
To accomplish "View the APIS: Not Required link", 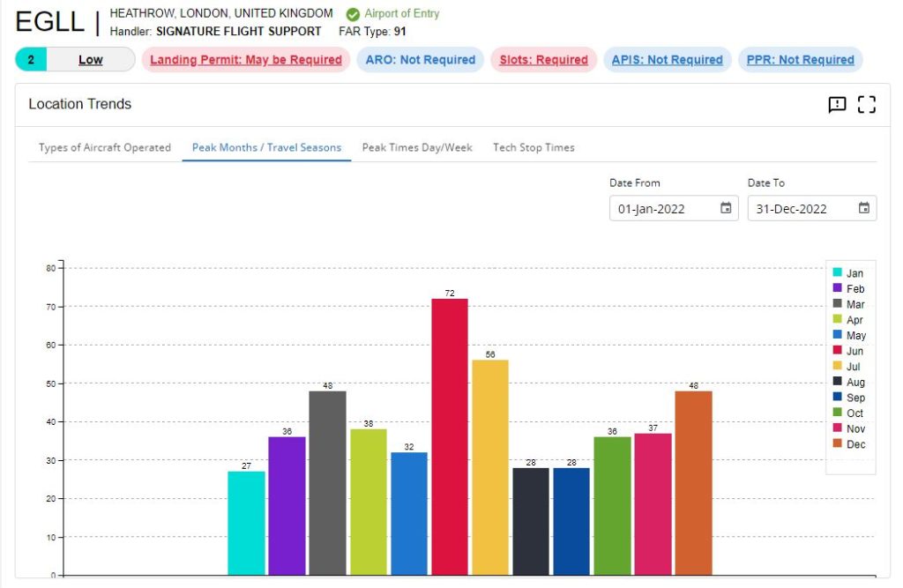I will point(667,60).
